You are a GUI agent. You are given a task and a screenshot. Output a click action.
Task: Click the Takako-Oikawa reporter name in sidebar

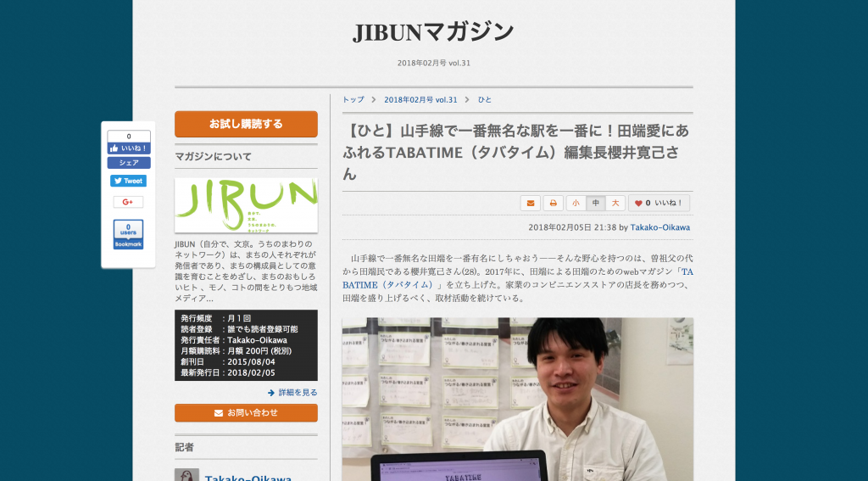pyautogui.click(x=248, y=478)
